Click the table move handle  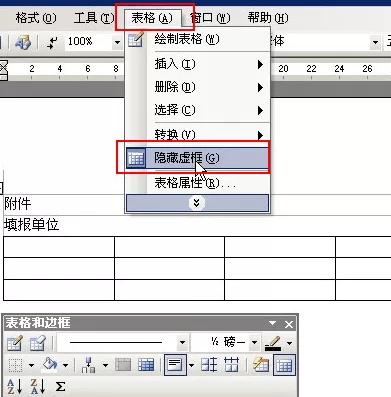1,188
